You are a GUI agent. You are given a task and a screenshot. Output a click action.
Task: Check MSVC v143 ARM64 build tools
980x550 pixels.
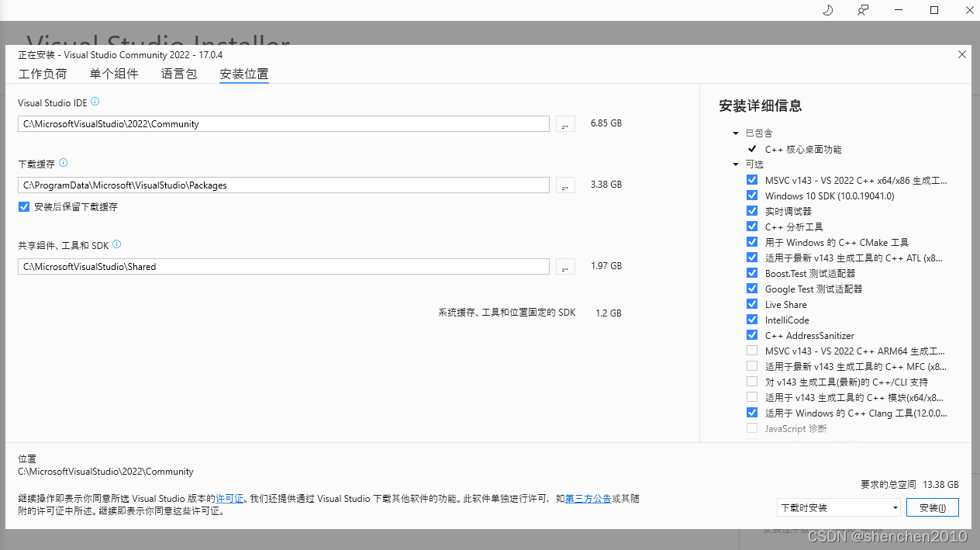point(752,351)
